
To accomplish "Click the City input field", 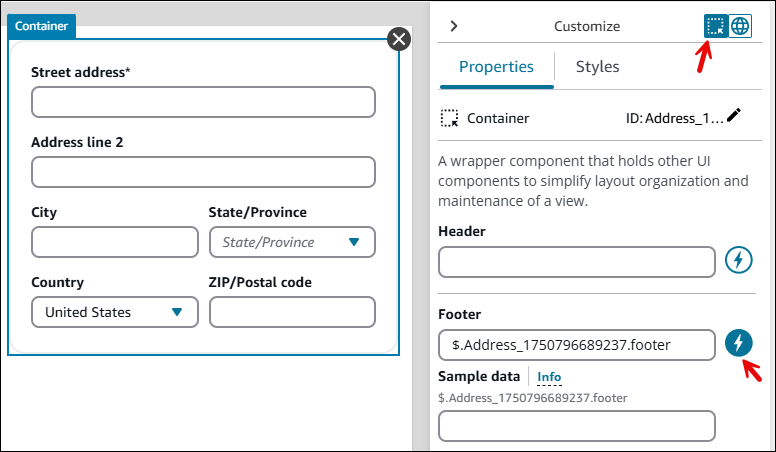I will [115, 242].
